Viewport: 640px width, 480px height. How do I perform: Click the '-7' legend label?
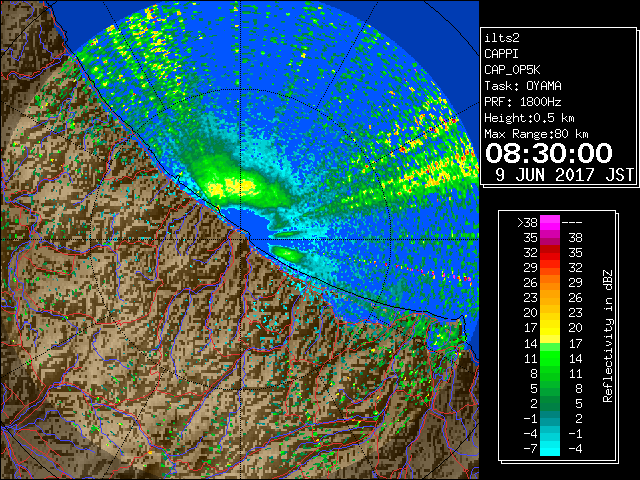click(x=530, y=449)
